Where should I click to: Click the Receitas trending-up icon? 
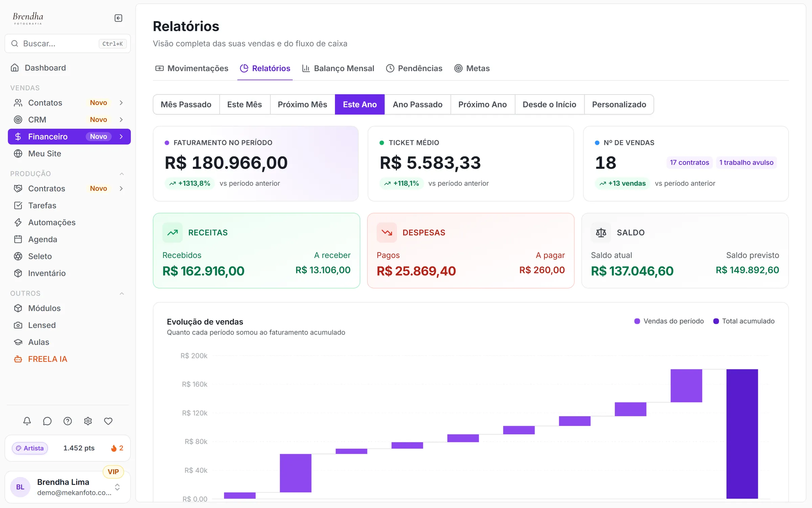(x=173, y=232)
